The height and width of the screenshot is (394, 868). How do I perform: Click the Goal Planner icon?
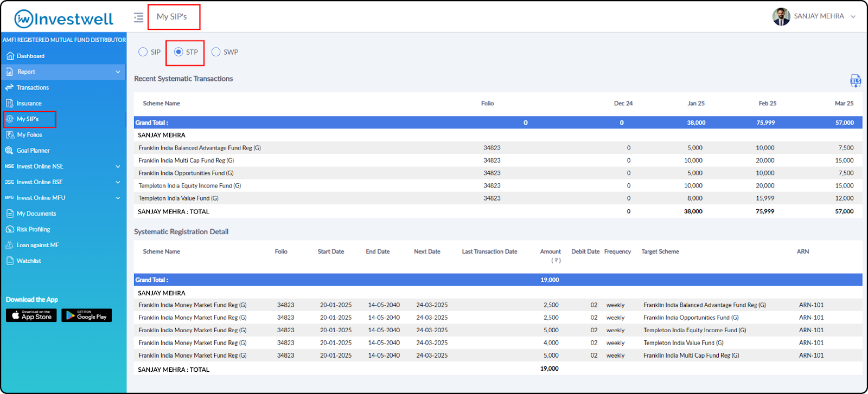(10, 150)
